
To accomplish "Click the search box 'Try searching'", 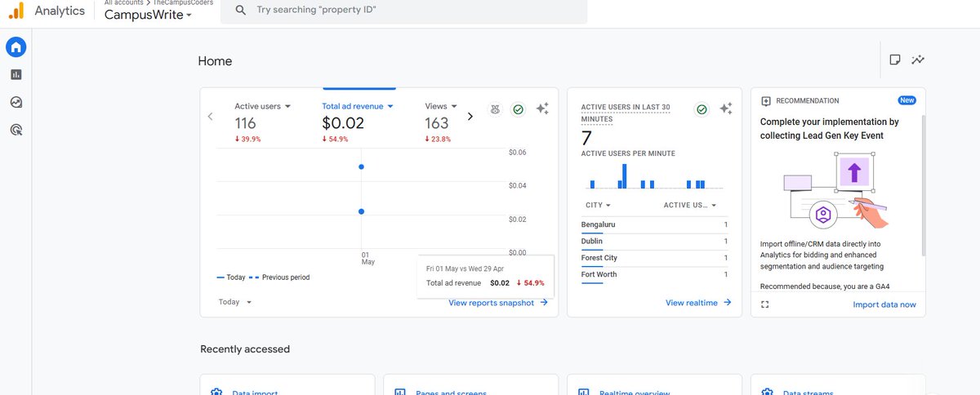I will [x=404, y=10].
